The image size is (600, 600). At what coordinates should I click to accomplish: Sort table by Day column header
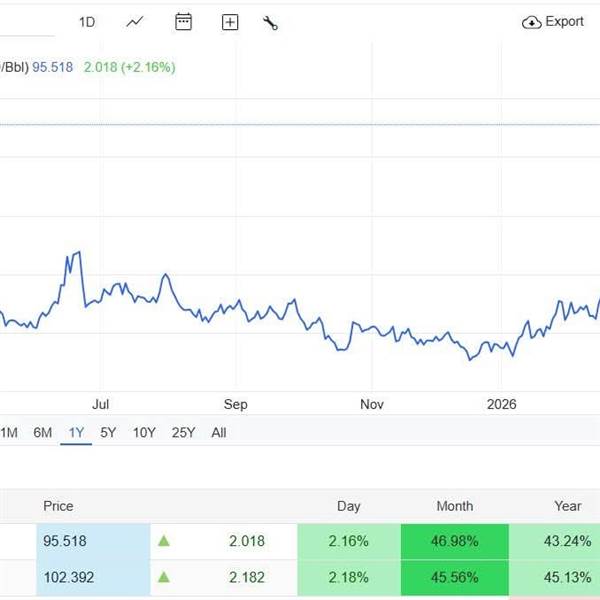click(x=348, y=506)
